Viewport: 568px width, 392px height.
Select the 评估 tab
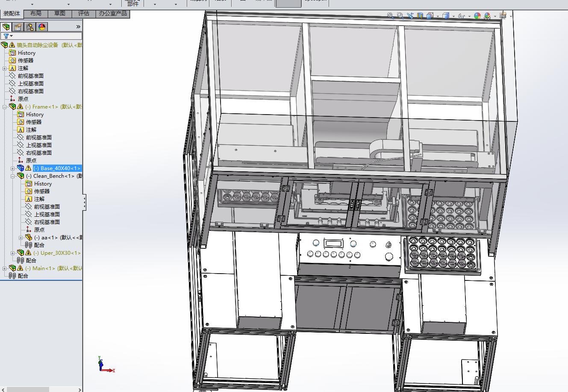tap(84, 14)
